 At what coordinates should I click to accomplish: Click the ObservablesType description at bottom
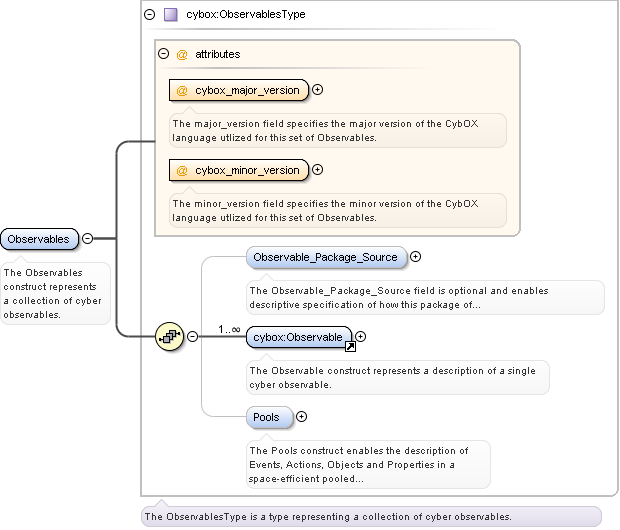[x=328, y=517]
